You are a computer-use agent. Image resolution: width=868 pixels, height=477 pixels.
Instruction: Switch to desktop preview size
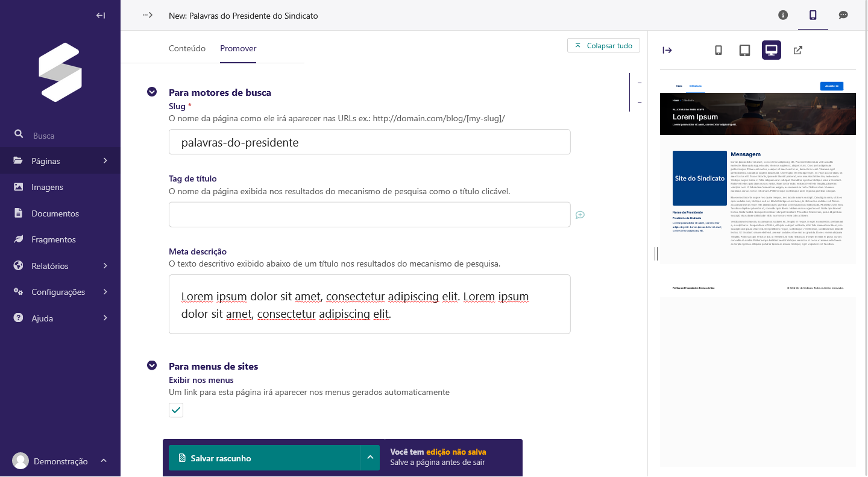(x=771, y=51)
